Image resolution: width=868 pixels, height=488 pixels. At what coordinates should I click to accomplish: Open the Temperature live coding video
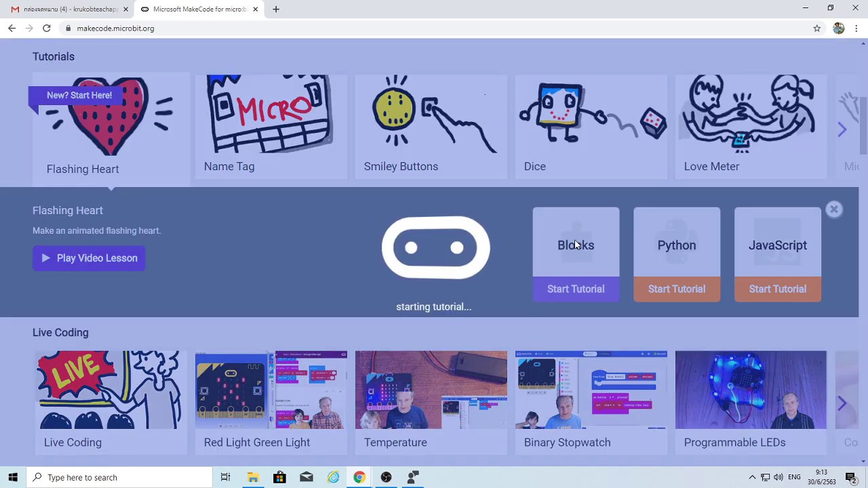coord(431,402)
